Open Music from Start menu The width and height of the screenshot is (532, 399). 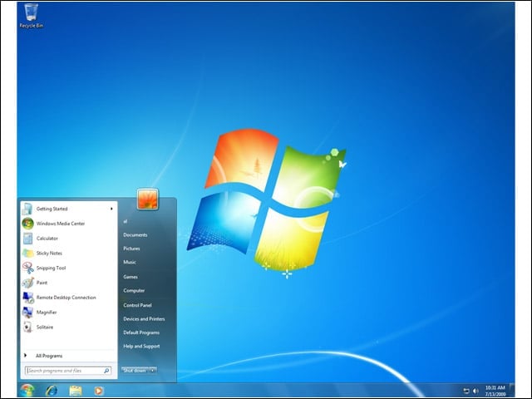click(x=130, y=262)
